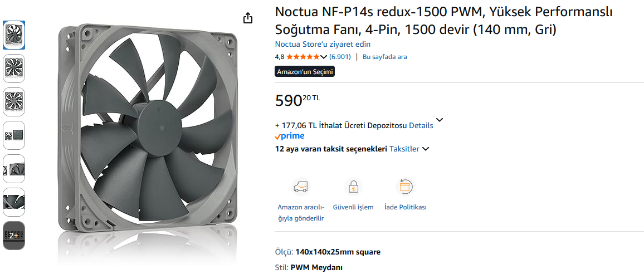Click the orange prime logo
The height and width of the screenshot is (274, 644).
[290, 136]
